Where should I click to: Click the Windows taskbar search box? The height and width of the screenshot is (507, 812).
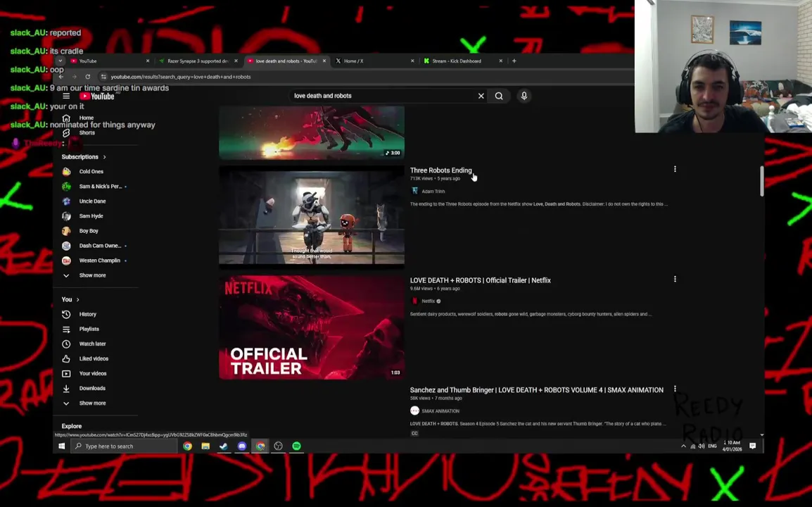(125, 446)
